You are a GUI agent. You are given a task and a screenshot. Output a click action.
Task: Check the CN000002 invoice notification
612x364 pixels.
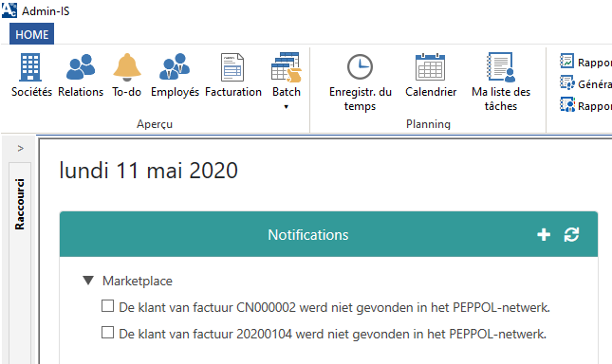[108, 306]
